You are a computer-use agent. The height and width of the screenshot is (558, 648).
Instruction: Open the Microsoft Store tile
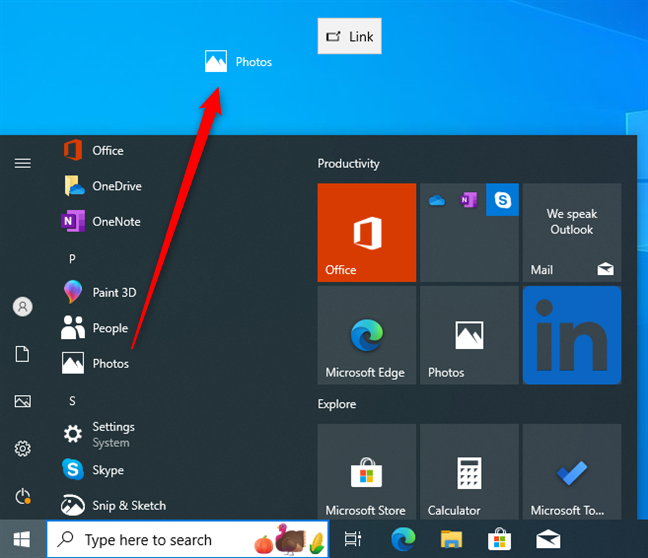point(367,472)
